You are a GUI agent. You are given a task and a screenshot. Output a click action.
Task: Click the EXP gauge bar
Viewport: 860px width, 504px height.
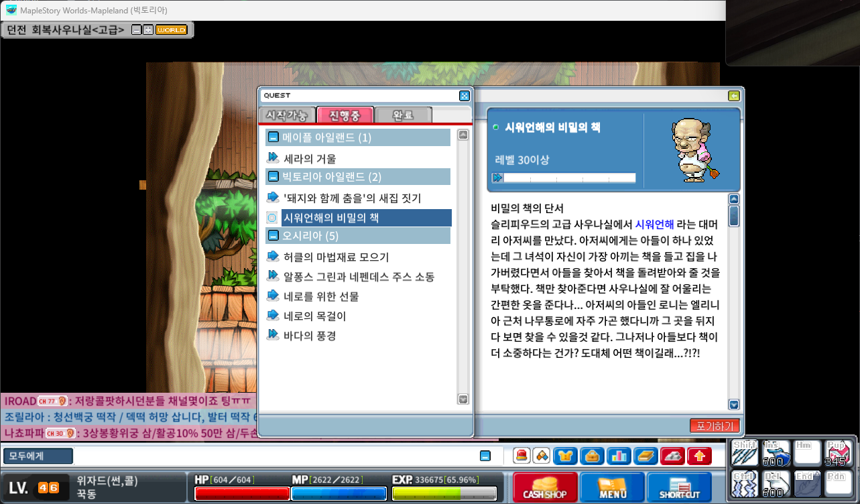point(444,494)
